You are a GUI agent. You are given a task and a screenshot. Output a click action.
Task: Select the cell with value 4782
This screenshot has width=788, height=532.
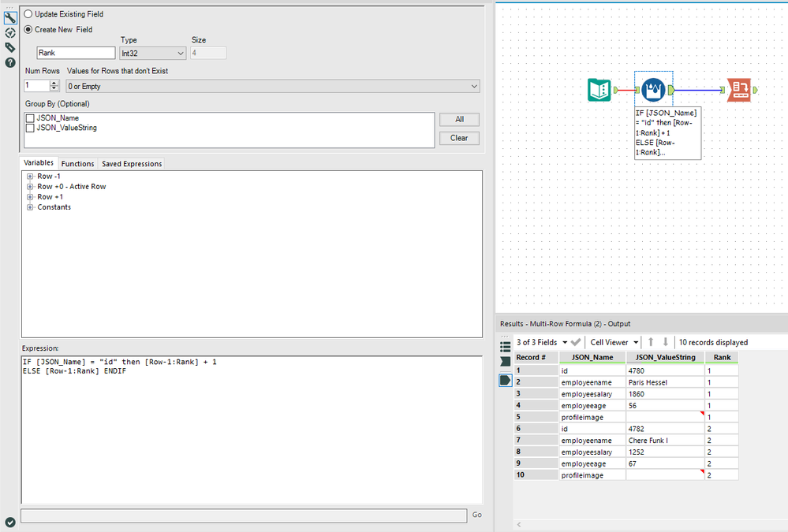pyautogui.click(x=666, y=429)
